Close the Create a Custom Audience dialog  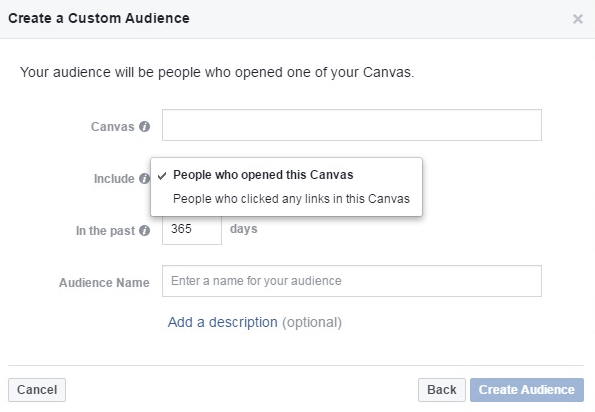[x=578, y=19]
